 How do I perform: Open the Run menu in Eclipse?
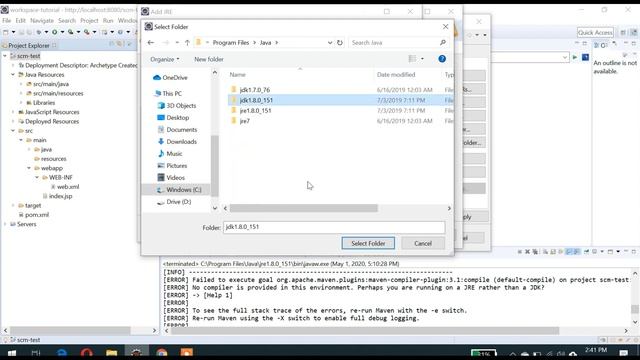pos(108,20)
